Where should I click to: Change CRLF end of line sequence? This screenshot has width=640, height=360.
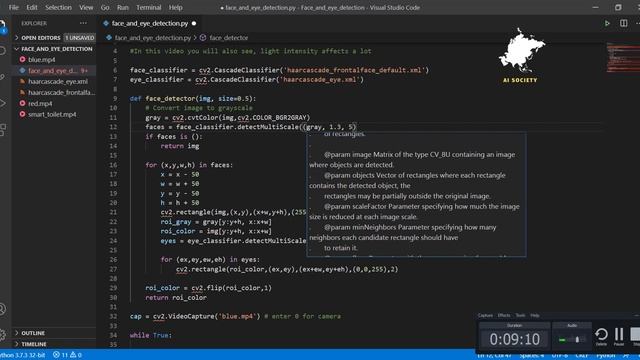pos(582,356)
